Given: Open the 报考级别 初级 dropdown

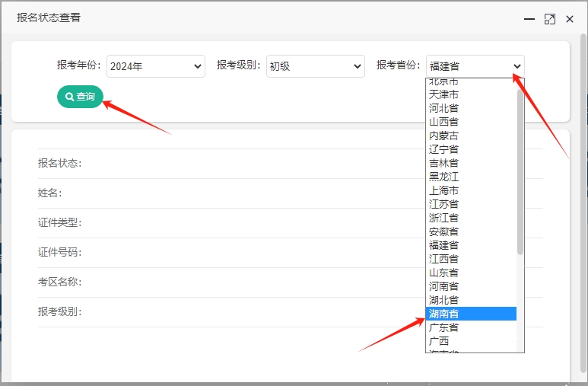Looking at the screenshot, I should click(316, 66).
